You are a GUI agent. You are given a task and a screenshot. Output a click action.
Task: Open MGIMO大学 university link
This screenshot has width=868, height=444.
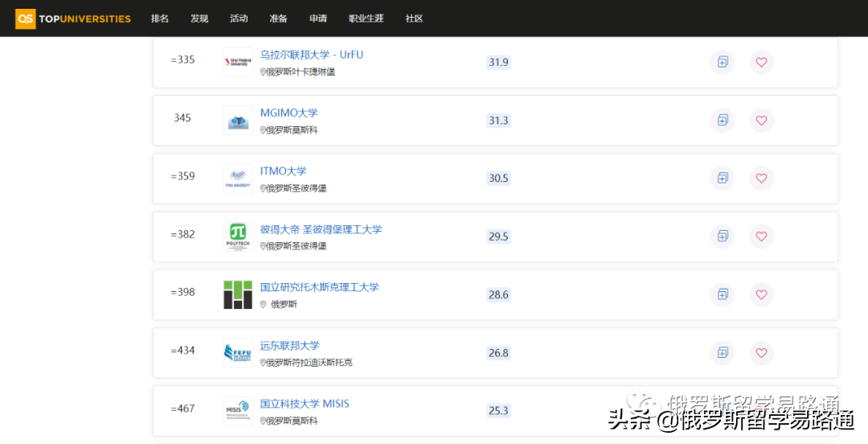click(x=289, y=113)
